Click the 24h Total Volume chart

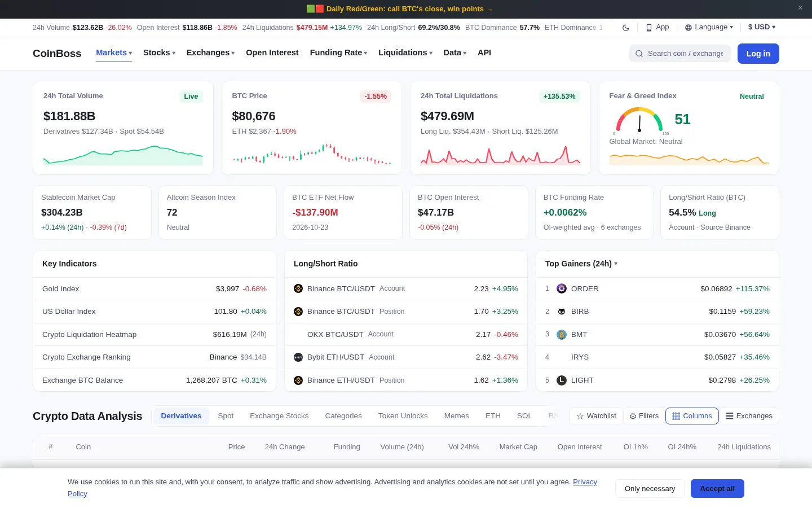[x=123, y=155]
